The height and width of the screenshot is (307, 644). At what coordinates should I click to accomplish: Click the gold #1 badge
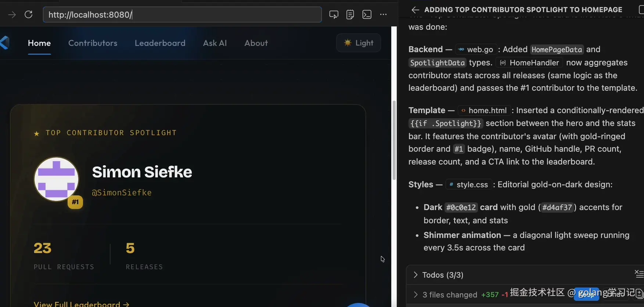[75, 202]
